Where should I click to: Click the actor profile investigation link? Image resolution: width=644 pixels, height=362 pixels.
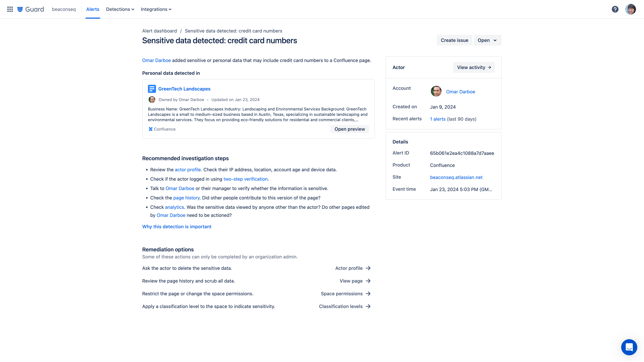coord(187,169)
